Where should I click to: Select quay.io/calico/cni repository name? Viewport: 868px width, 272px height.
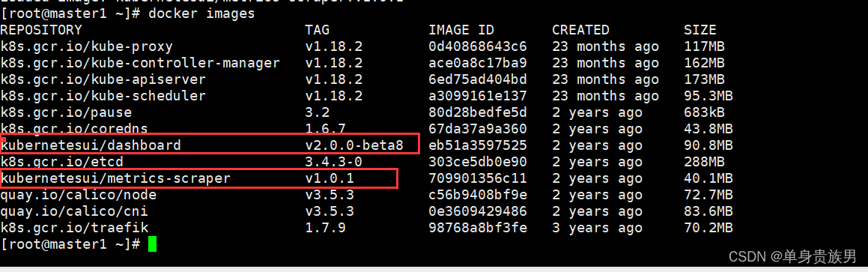click(74, 211)
